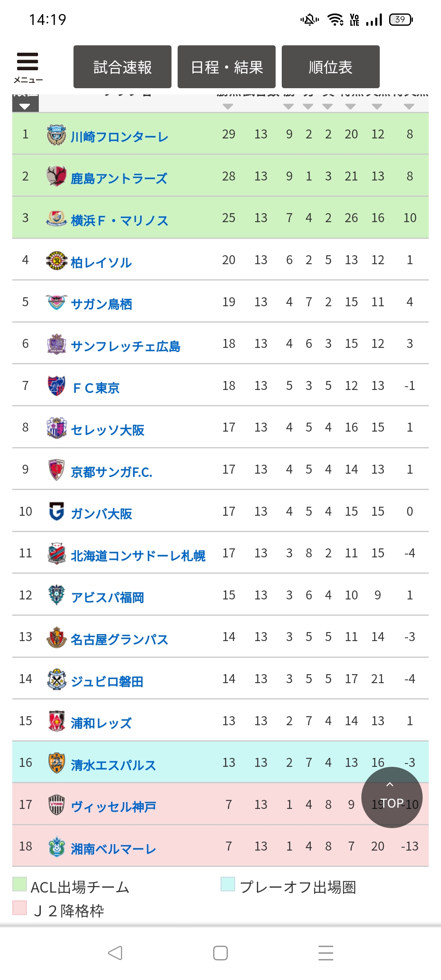Image resolution: width=441 pixels, height=980 pixels.
Task: Tap the Kawasaki Frontale team crest
Action: pyautogui.click(x=56, y=135)
